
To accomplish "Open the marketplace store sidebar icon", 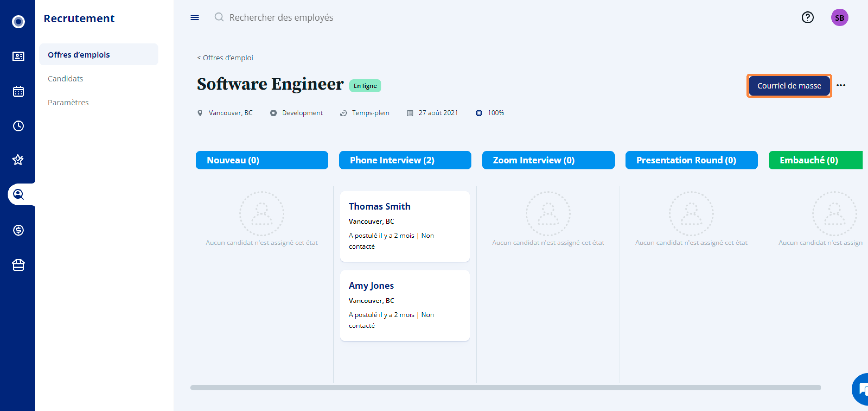I will pyautogui.click(x=18, y=265).
